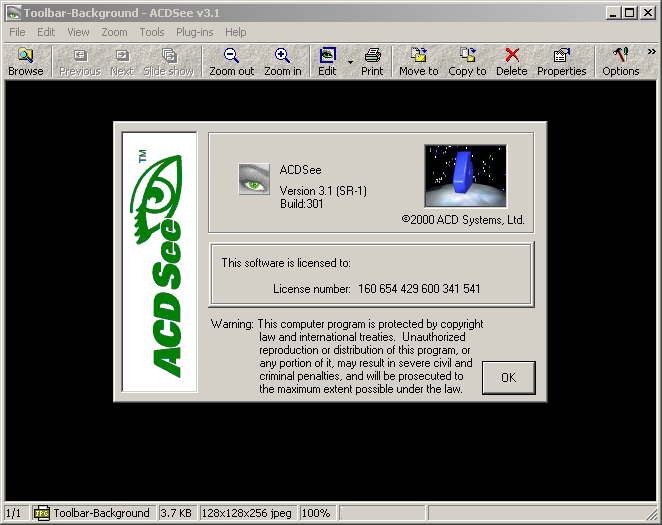
Task: Click the 3.7 KB file size in status bar
Action: 176,513
